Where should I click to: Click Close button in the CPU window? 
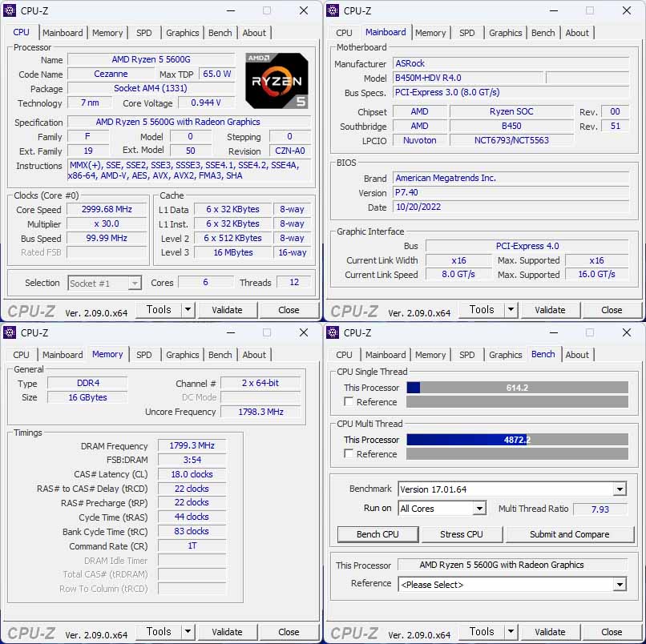tap(289, 310)
